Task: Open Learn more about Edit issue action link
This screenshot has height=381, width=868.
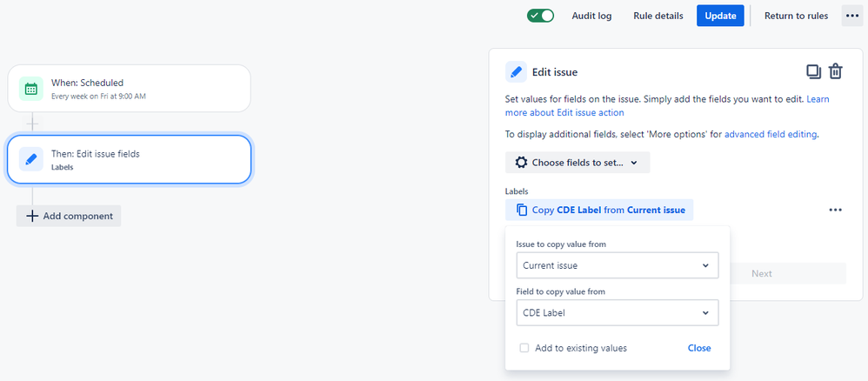Action: (x=667, y=106)
